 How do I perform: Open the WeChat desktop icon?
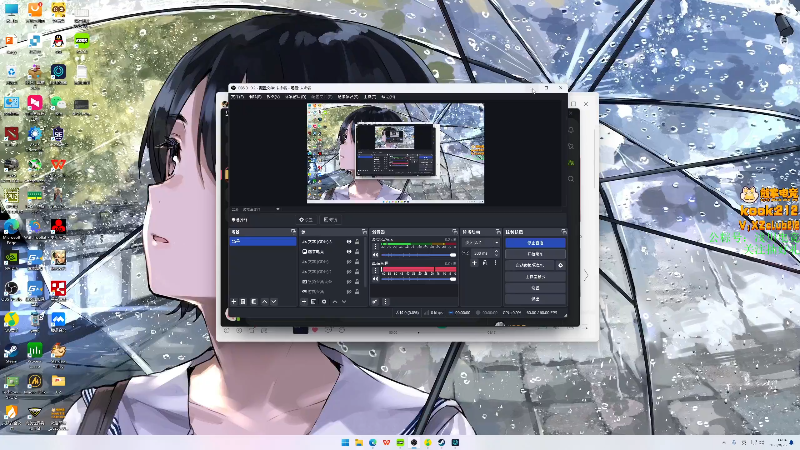(x=58, y=104)
